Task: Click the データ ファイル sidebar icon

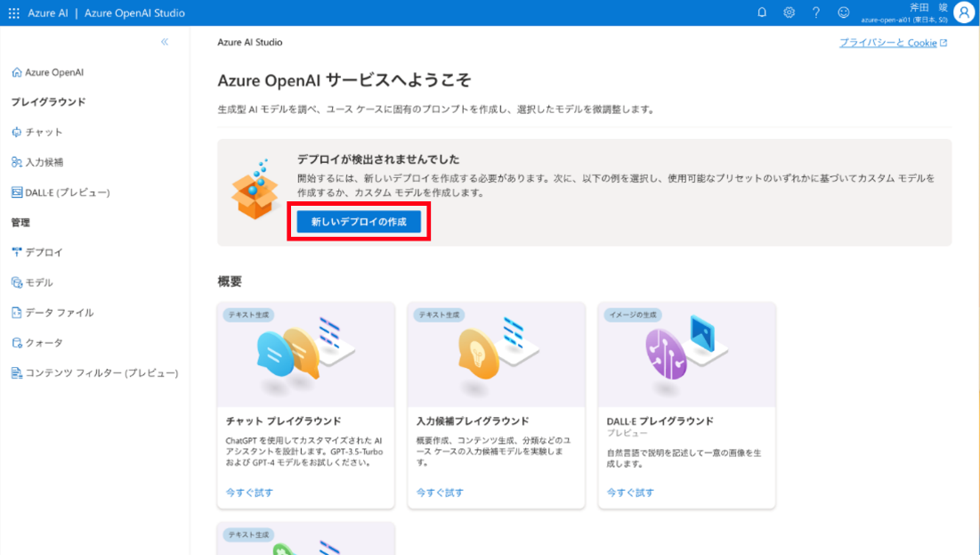Action: (x=17, y=312)
